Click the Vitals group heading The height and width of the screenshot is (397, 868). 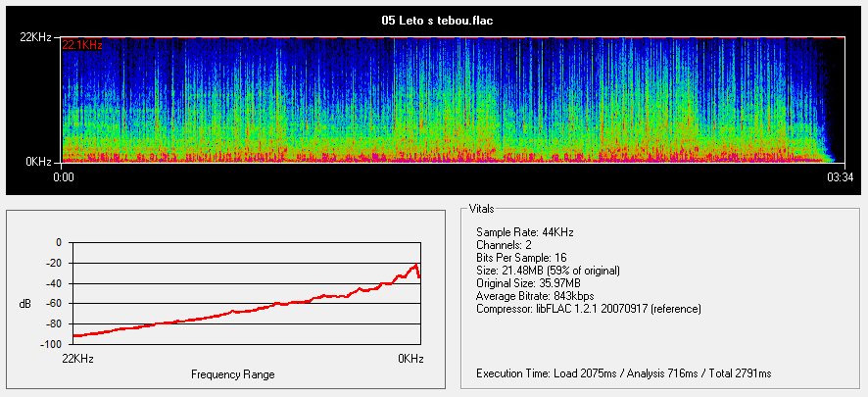(x=482, y=209)
